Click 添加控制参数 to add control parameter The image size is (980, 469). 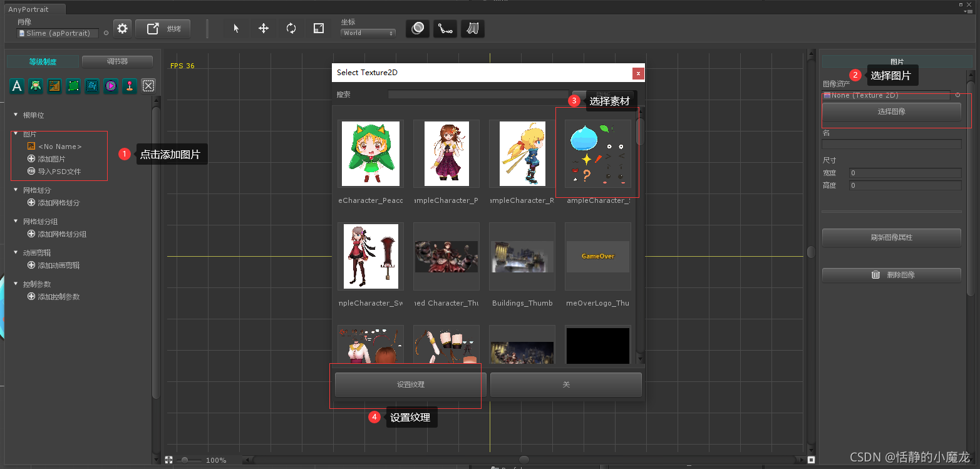click(54, 297)
